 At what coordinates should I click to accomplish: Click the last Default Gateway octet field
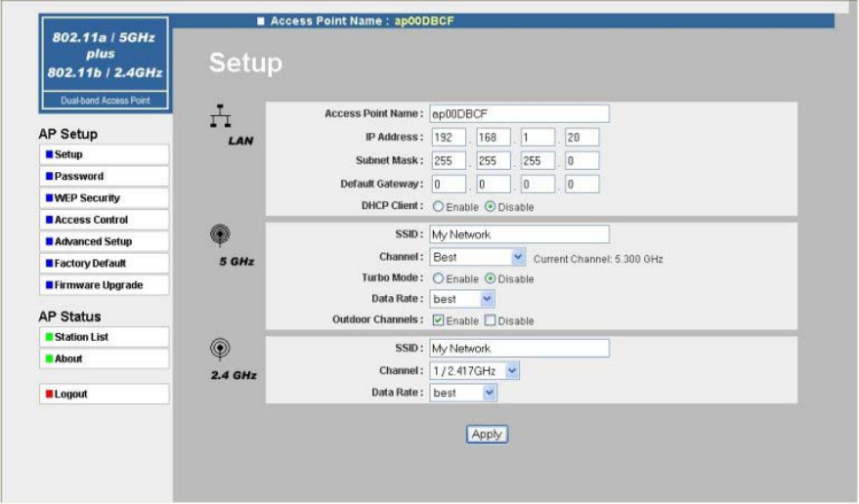(x=581, y=185)
